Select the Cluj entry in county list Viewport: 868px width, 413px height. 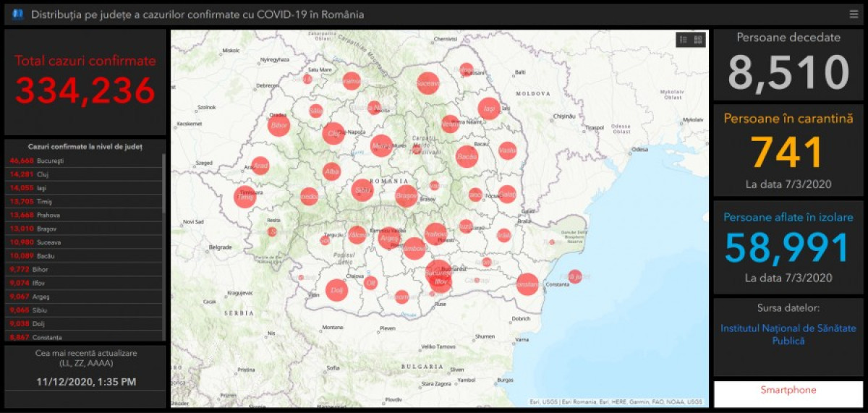click(x=83, y=174)
